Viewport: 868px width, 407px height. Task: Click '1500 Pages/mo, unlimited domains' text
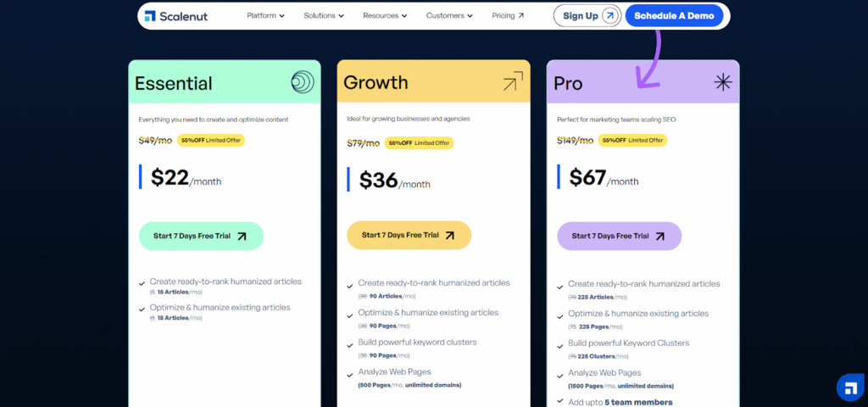(x=621, y=386)
